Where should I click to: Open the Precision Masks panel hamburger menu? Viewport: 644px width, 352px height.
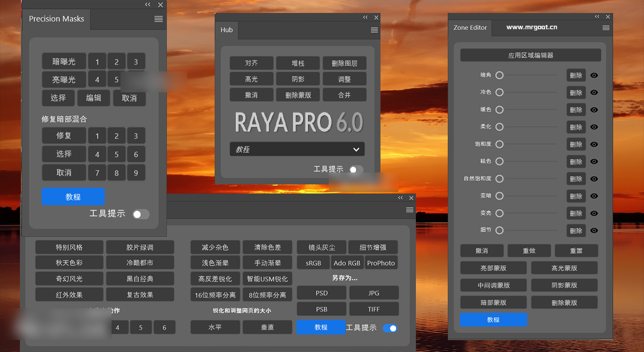point(158,19)
